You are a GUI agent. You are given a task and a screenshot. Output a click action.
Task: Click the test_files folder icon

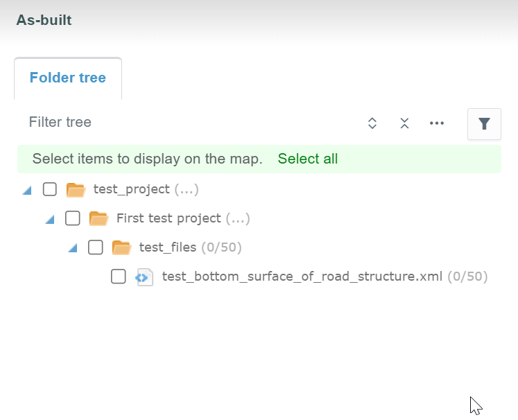121,247
